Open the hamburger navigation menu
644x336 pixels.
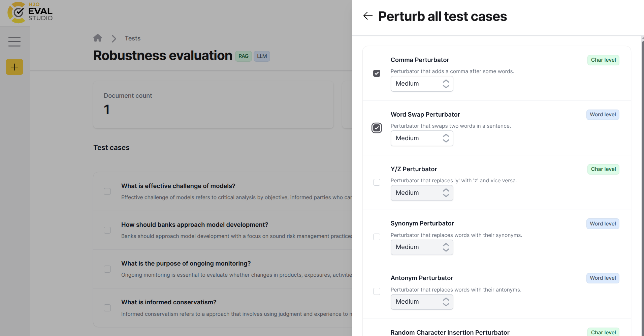(x=14, y=41)
